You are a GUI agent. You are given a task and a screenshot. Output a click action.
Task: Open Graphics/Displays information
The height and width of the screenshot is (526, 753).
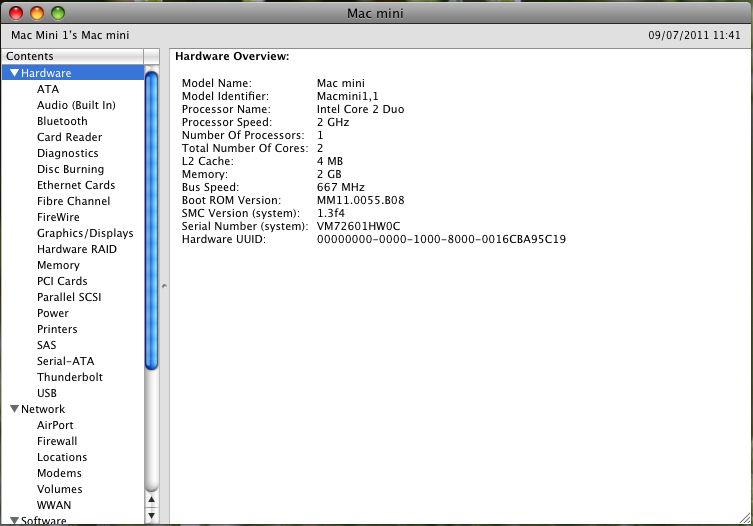coord(85,233)
